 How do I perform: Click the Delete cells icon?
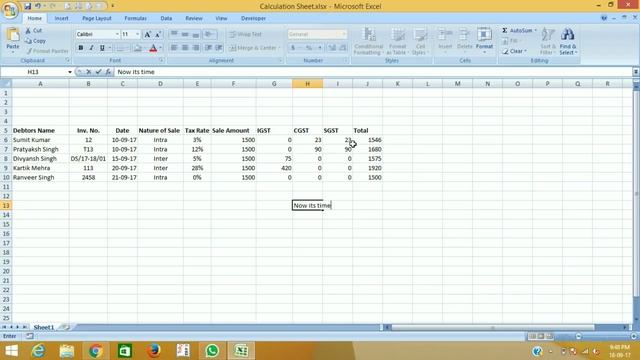pos(464,34)
